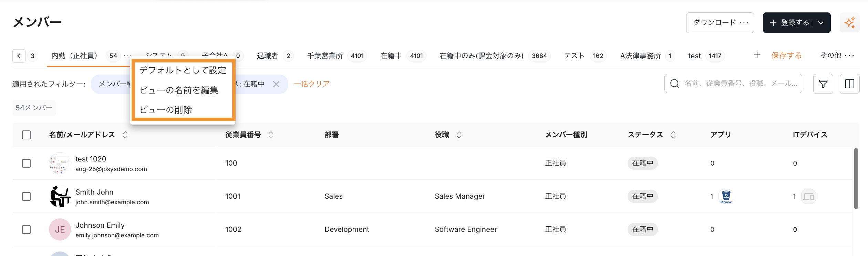868x256 pixels.
Task: Open the column layout settings icon
Action: [x=849, y=84]
